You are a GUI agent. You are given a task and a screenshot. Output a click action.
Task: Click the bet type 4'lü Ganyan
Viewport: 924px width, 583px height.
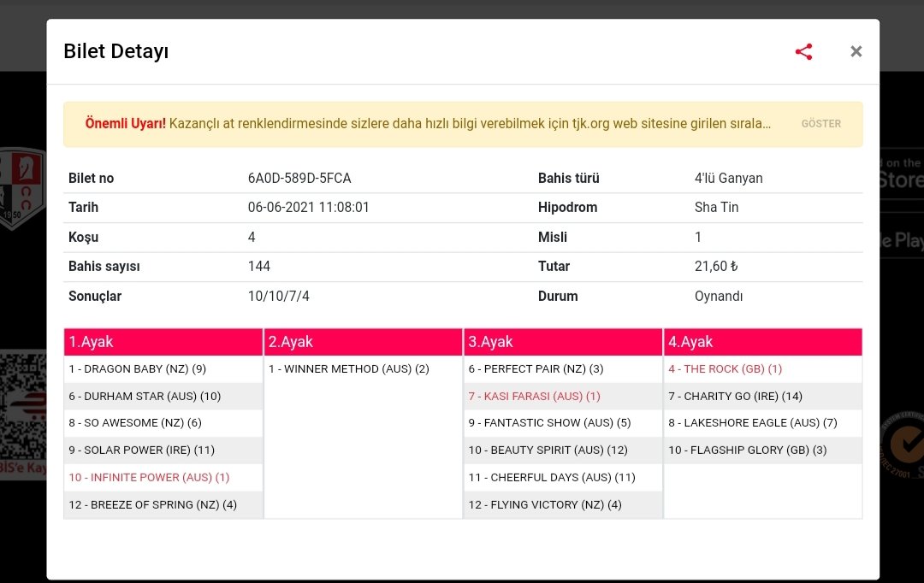tap(728, 178)
